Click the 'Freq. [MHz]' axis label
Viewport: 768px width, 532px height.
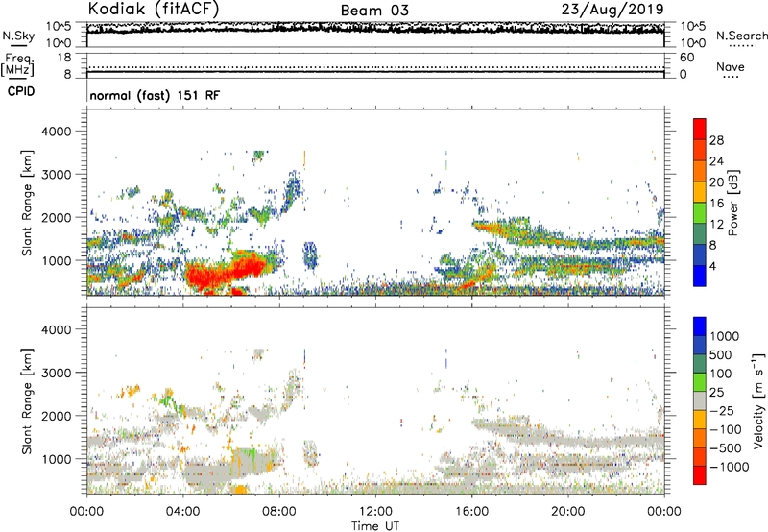point(17,65)
